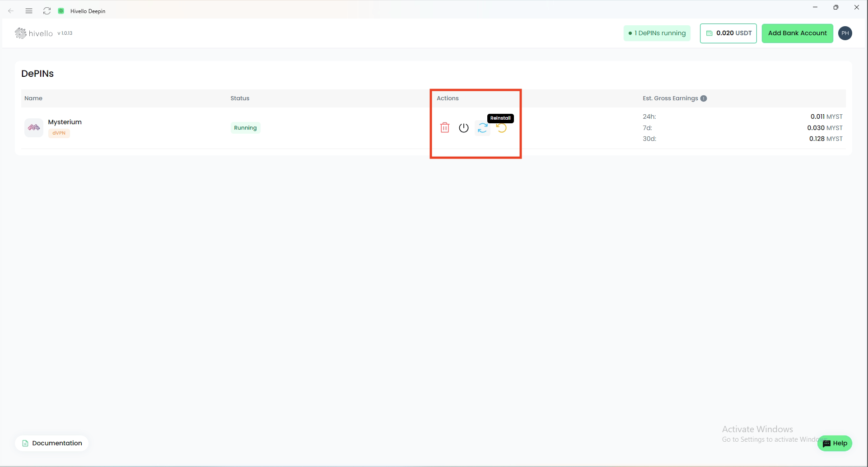Click the orange counterclockwise arrow icon
Viewport: 868px width, 467px height.
coord(501,128)
